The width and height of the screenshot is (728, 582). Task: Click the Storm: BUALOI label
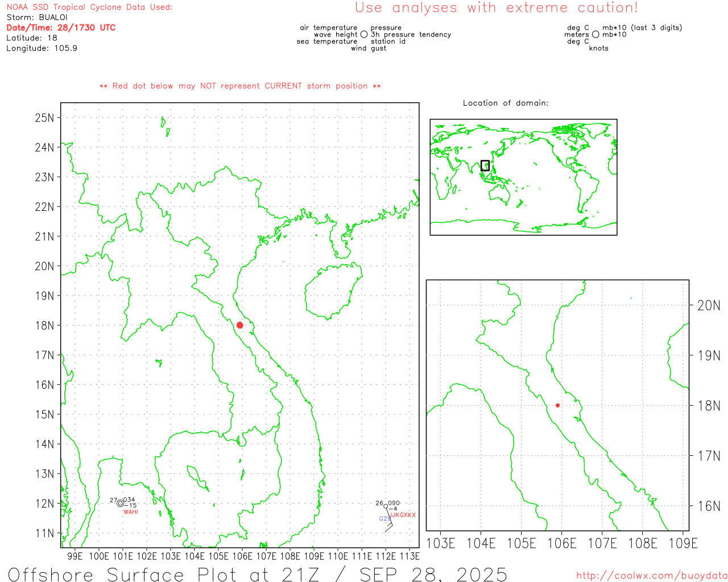point(37,18)
